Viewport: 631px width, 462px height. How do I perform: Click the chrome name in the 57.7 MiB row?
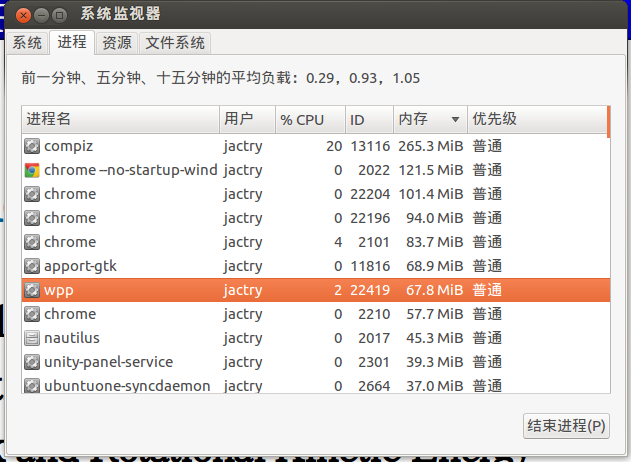tap(70, 314)
